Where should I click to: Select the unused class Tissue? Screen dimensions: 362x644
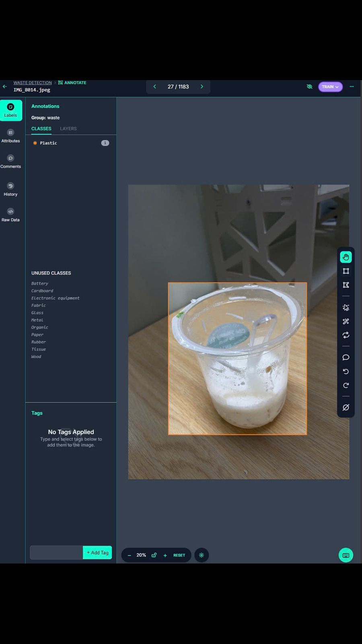coord(39,349)
